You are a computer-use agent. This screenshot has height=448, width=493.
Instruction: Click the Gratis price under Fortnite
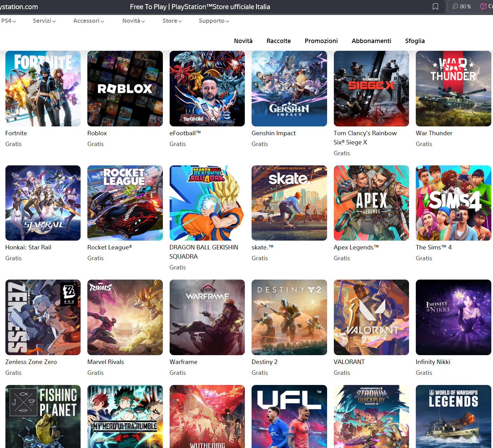[x=14, y=144]
